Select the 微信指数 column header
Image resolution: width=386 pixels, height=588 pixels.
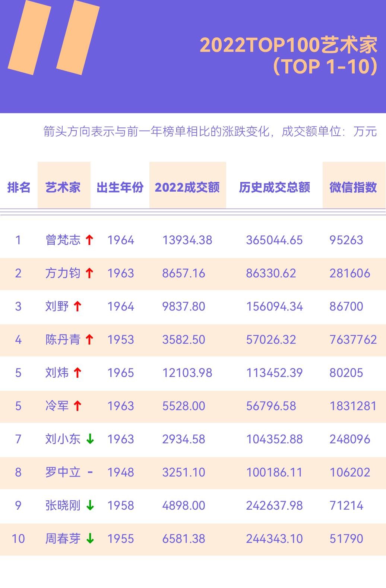point(353,187)
